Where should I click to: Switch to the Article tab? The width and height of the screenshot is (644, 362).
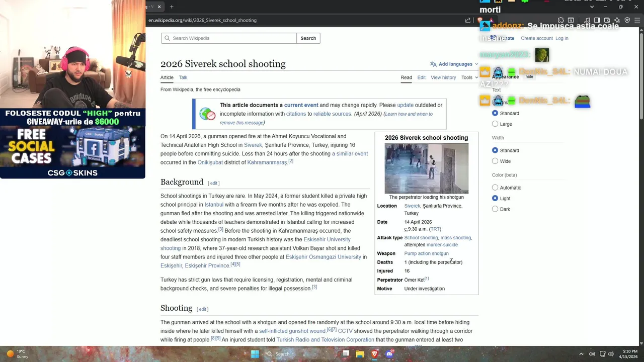click(167, 77)
